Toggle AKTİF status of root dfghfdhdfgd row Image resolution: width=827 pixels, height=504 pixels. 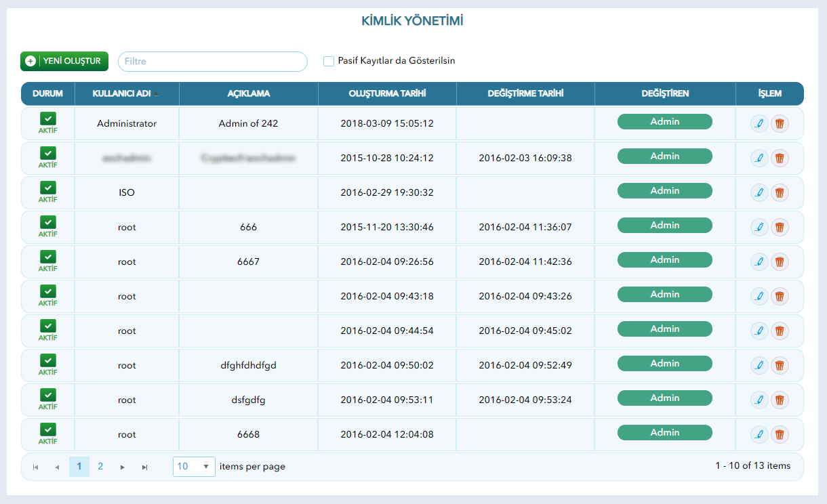click(47, 365)
